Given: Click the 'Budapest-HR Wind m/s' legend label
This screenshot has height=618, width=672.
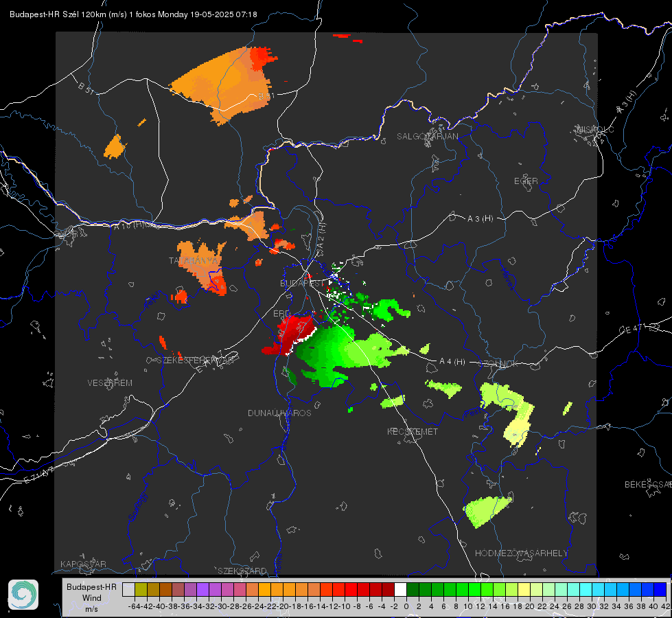Looking at the screenshot, I should pos(91,597).
